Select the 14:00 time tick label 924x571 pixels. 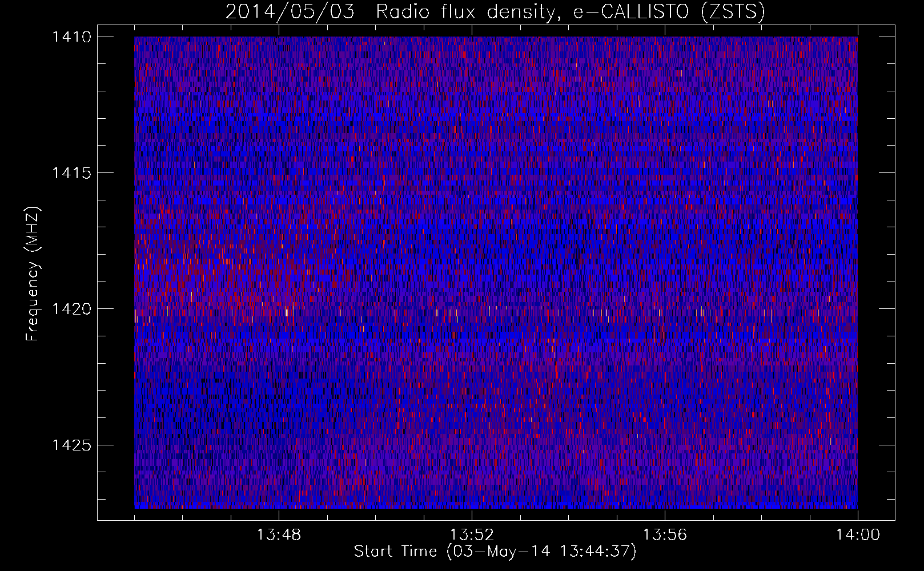pos(858,535)
